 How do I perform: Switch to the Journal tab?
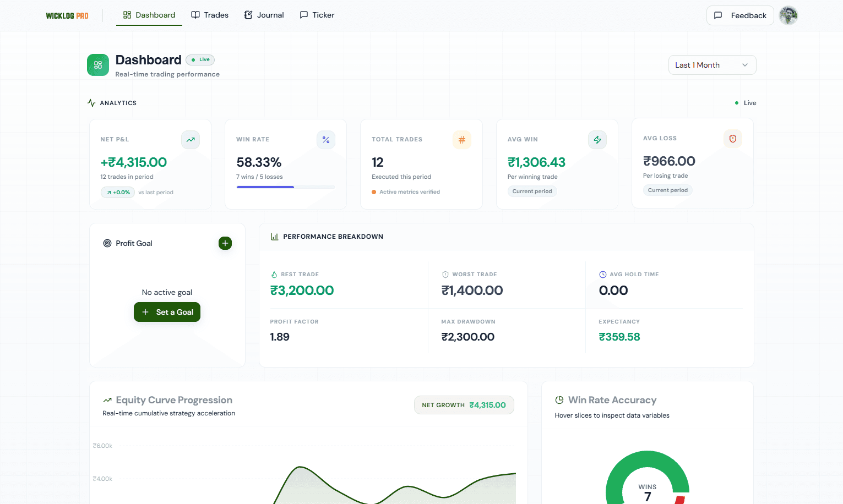point(264,15)
